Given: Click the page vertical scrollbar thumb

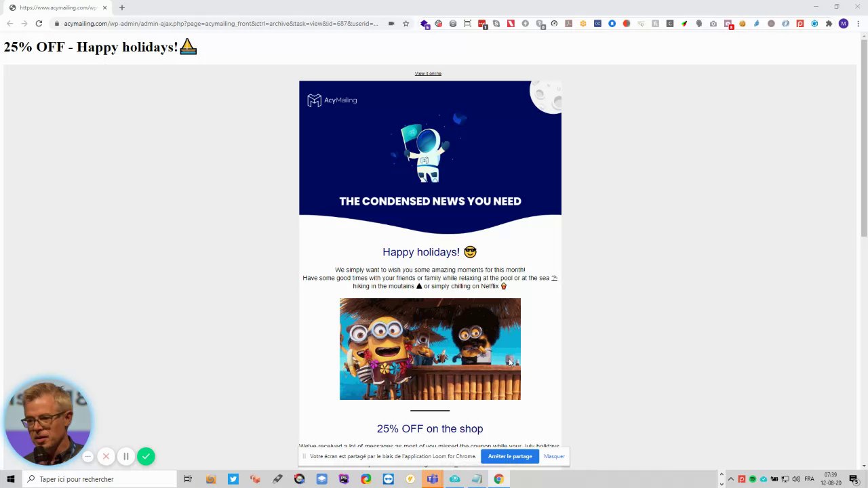Looking at the screenshot, I should coord(864,139).
